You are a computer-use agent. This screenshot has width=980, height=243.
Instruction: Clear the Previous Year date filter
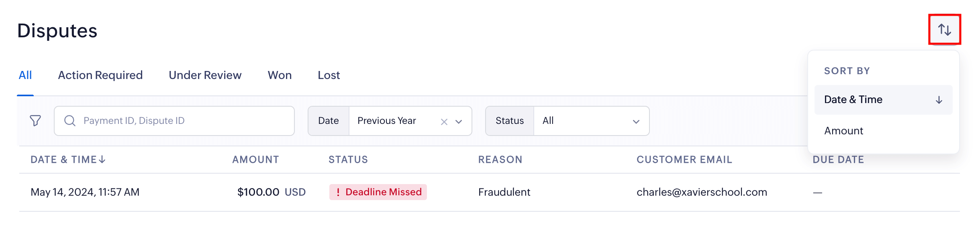click(x=444, y=121)
